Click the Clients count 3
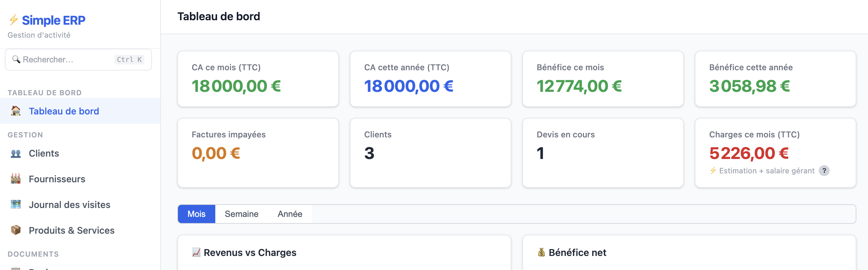The image size is (868, 270). 369,153
